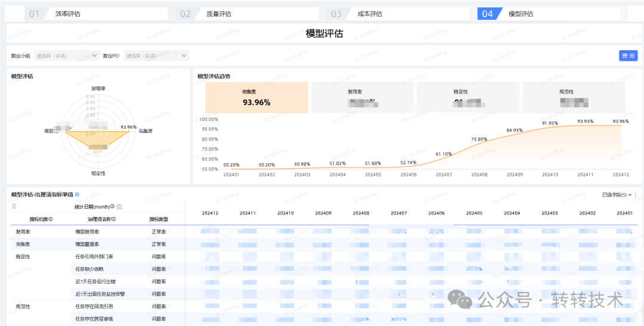Open the 数仓小组 multi-select dropdown
The width and height of the screenshot is (644, 326).
67,55
